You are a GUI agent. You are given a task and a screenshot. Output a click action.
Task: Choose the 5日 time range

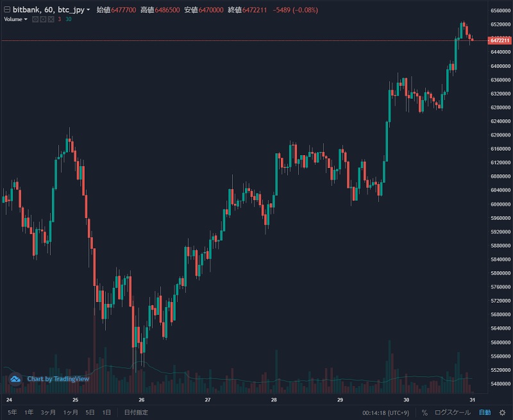coord(90,412)
